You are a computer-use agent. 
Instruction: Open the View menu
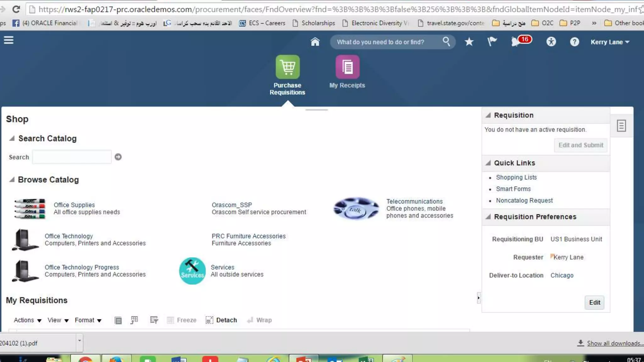tap(58, 320)
